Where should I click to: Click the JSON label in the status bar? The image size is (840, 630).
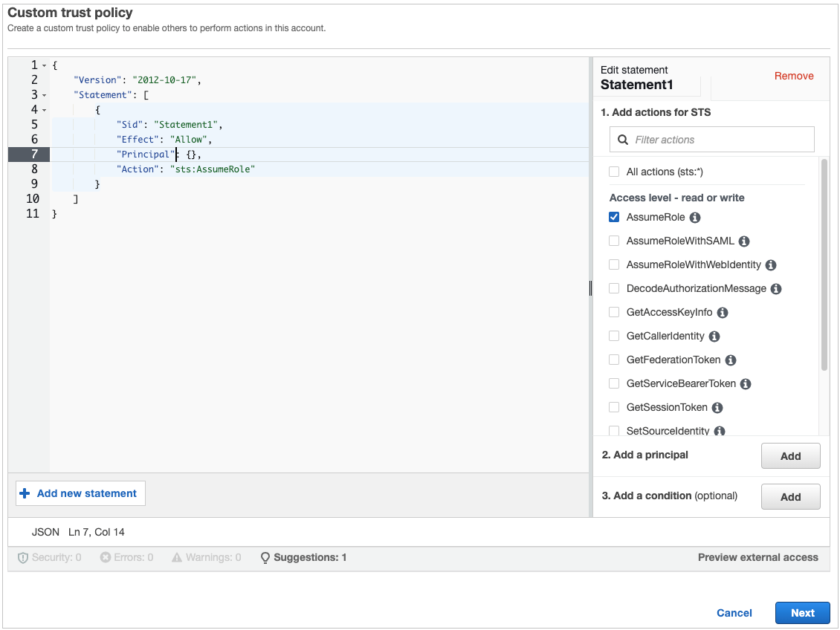click(45, 532)
